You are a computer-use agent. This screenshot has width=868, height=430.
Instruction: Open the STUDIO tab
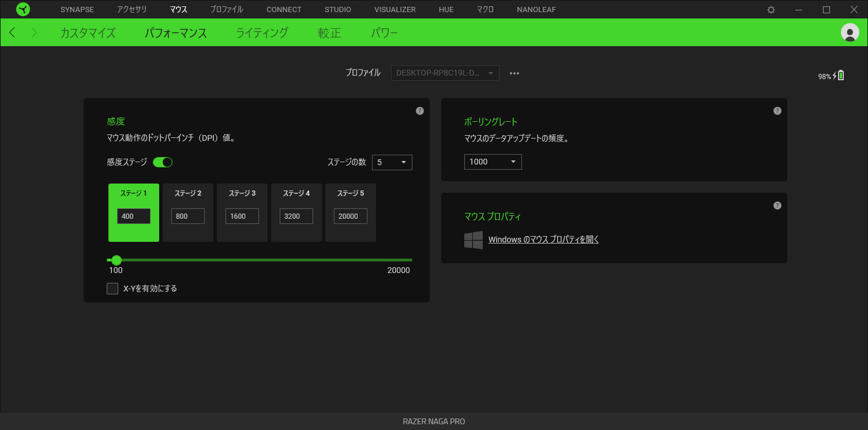pyautogui.click(x=337, y=10)
